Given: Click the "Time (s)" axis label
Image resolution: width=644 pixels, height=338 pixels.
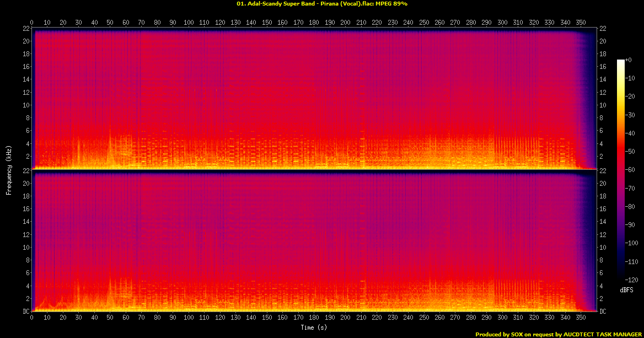Looking at the screenshot, I should click(x=314, y=328).
